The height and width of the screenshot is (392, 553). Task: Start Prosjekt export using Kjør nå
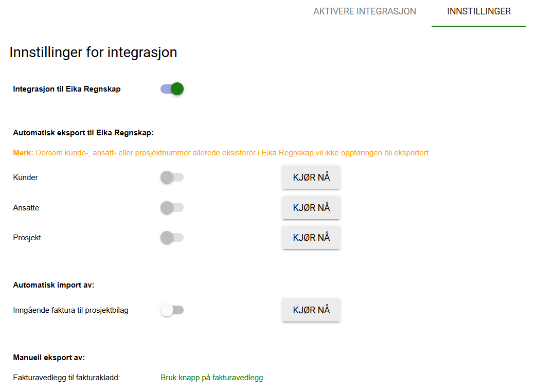pyautogui.click(x=311, y=238)
